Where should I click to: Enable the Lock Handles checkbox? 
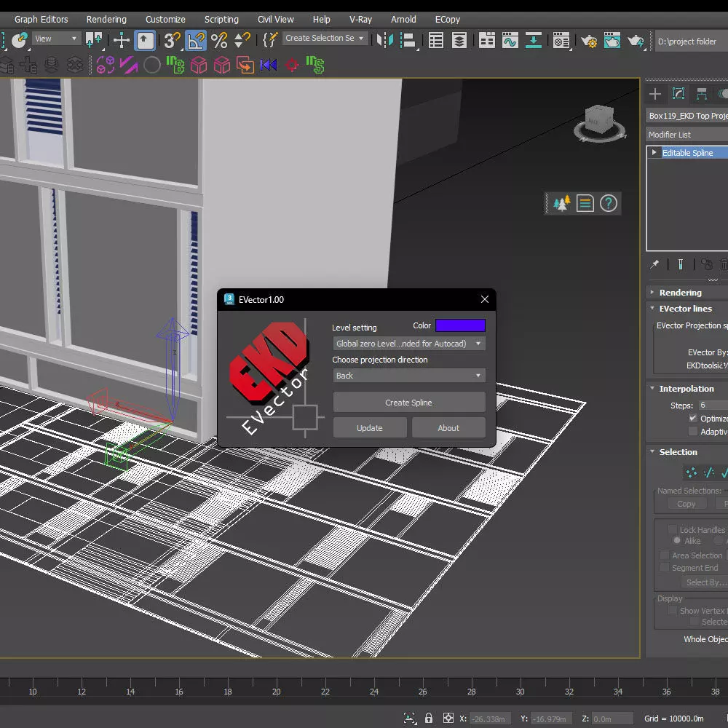coord(672,529)
